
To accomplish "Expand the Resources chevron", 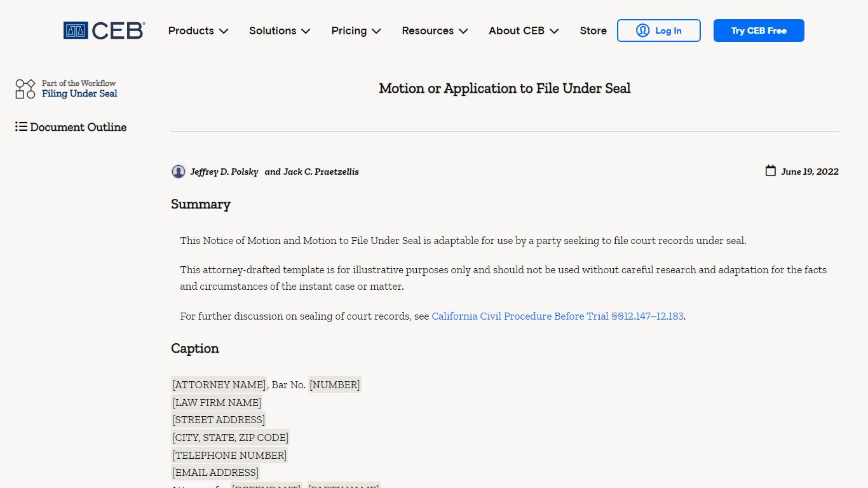I will click(463, 31).
